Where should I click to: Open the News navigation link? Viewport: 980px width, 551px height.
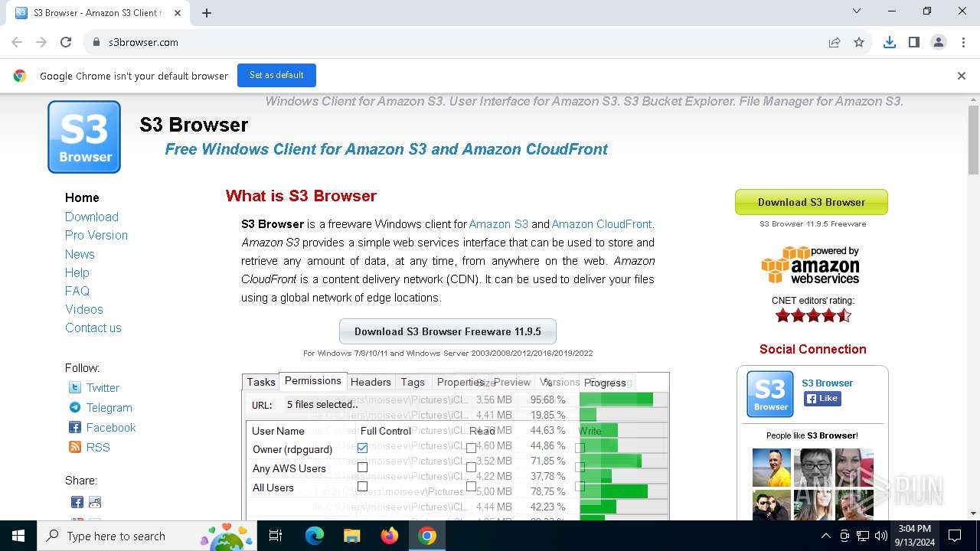[x=80, y=254]
